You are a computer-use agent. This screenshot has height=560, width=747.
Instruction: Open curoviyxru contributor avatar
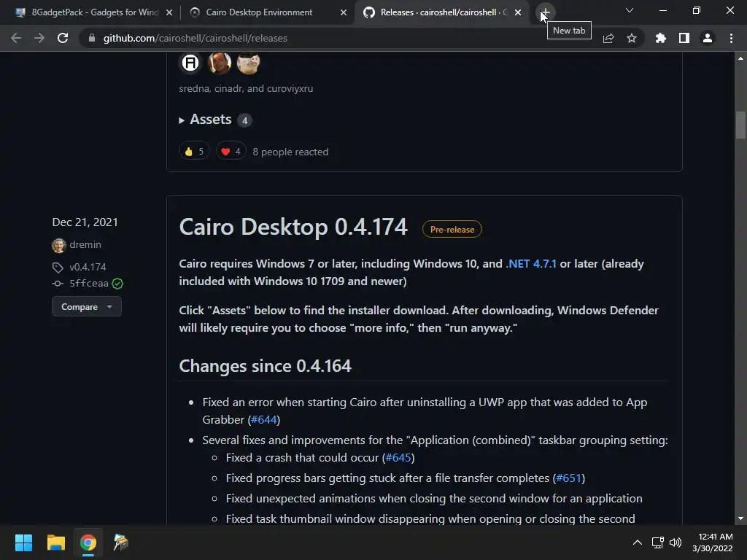tap(248, 63)
